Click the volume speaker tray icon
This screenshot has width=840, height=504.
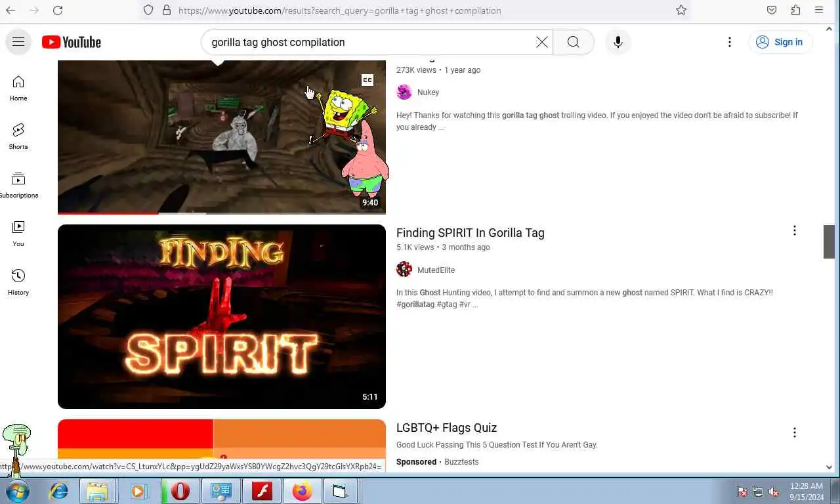(774, 492)
